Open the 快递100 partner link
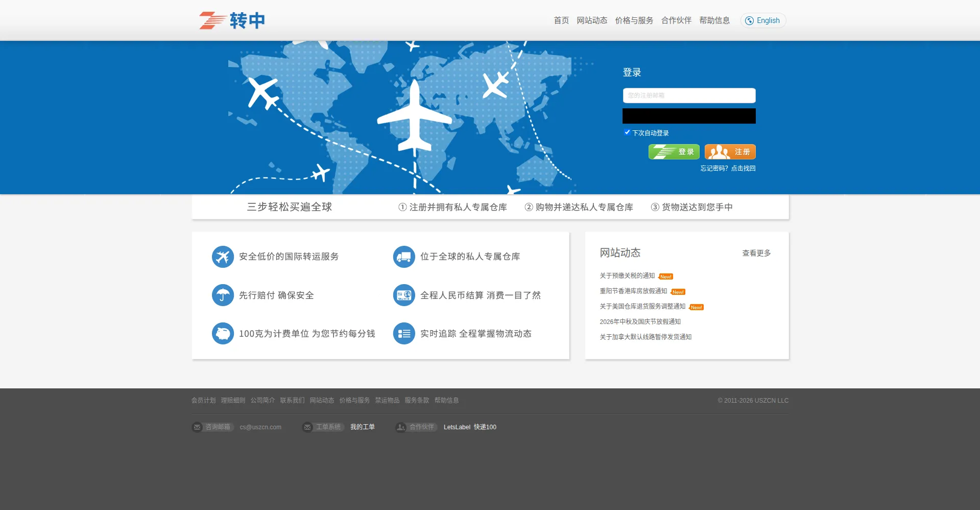980x510 pixels. point(485,427)
